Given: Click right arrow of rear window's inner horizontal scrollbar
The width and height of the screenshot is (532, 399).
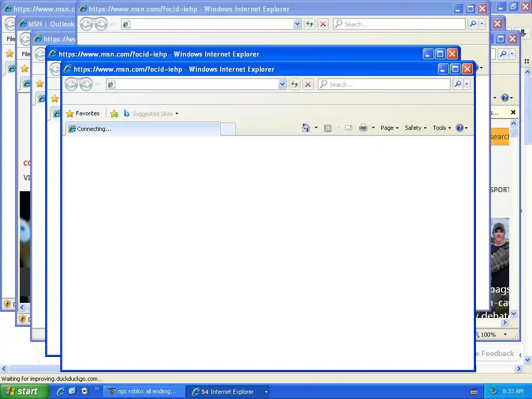Looking at the screenshot, I should 505,323.
